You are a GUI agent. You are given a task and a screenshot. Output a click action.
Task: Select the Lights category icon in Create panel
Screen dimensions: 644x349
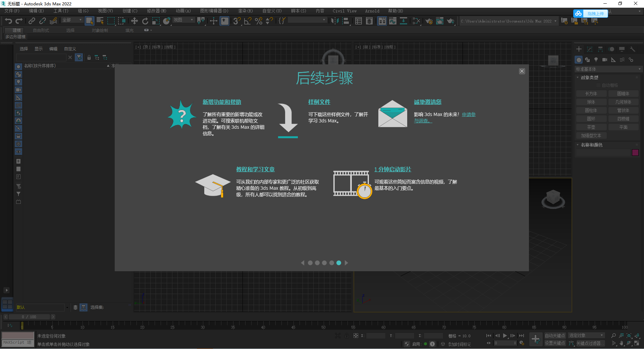pos(596,60)
